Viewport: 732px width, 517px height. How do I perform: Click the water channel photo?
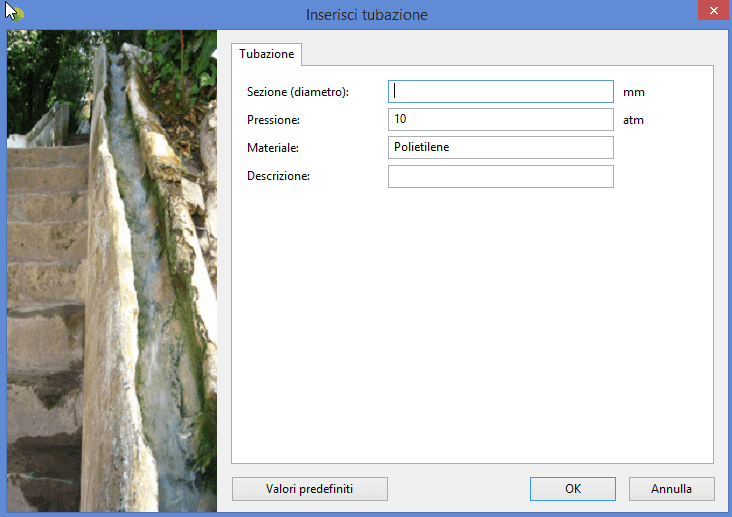tap(112, 271)
